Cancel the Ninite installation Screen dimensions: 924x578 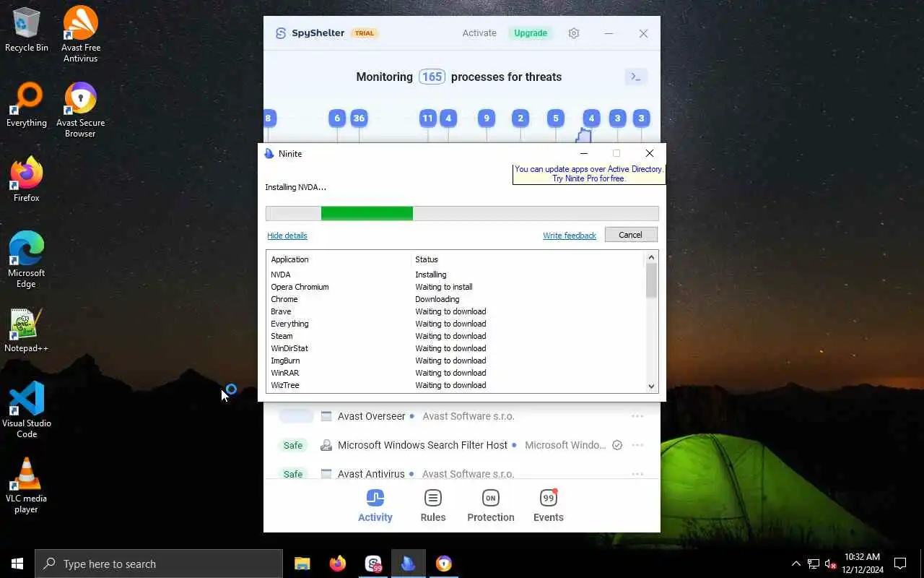[x=630, y=235]
